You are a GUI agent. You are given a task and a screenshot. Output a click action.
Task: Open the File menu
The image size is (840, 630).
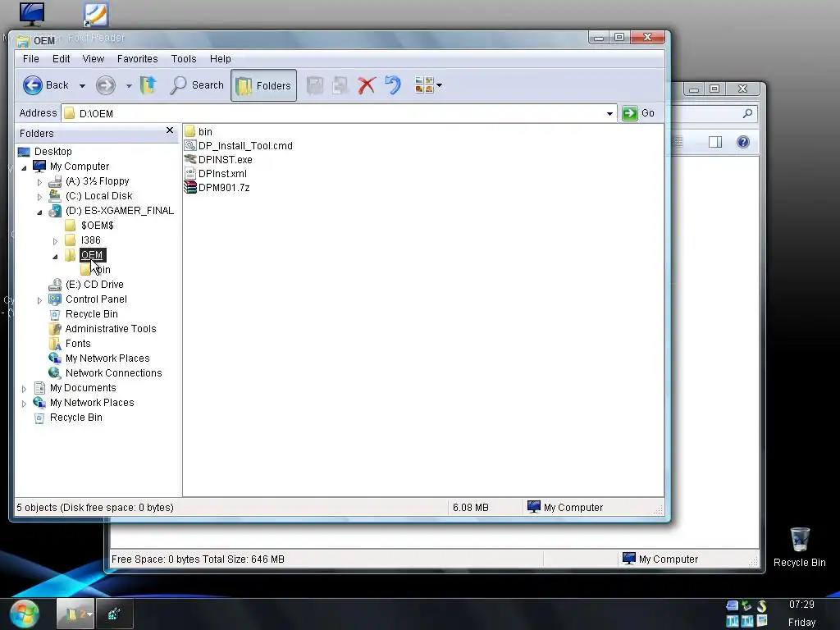pos(30,59)
